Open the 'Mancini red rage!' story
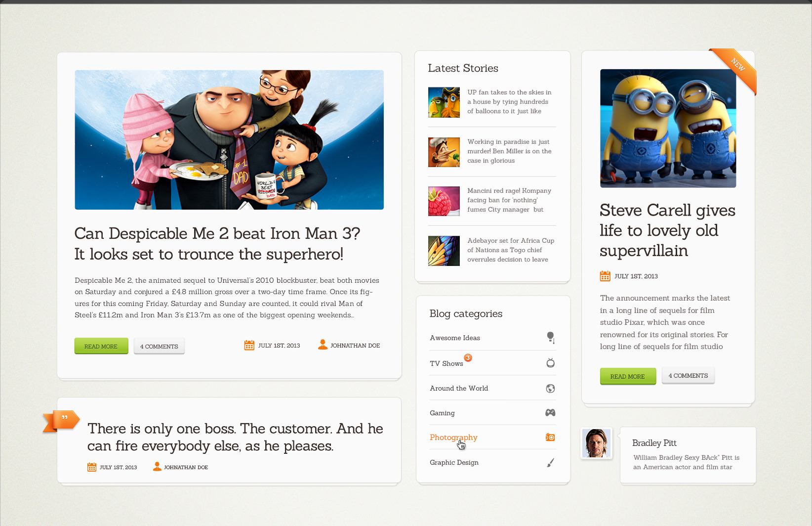Viewport: 812px width, 526px height. tap(509, 200)
